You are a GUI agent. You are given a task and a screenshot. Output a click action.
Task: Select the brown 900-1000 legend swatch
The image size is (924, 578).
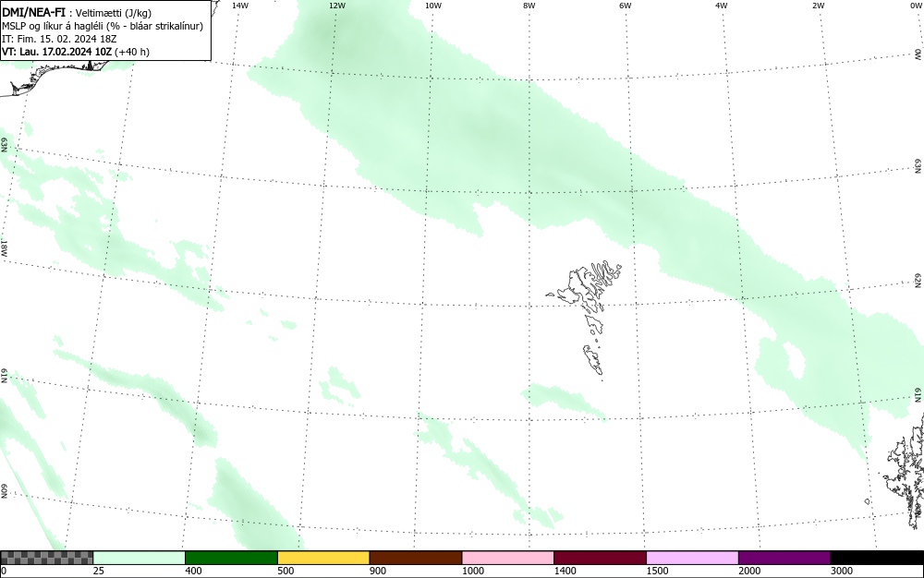(416, 558)
